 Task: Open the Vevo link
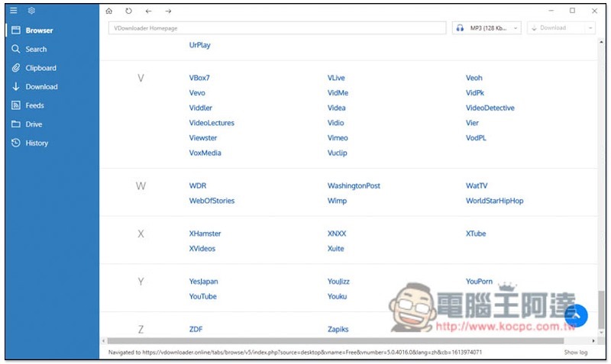coord(197,92)
